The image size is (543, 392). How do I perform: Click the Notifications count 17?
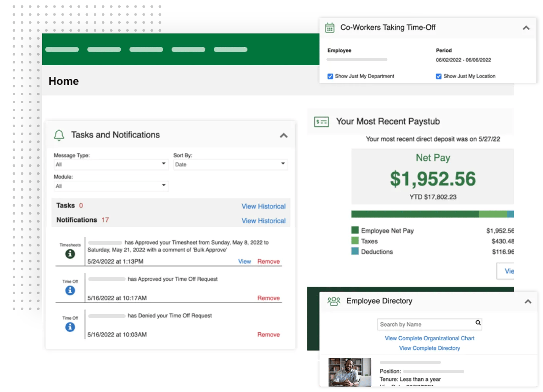point(105,220)
